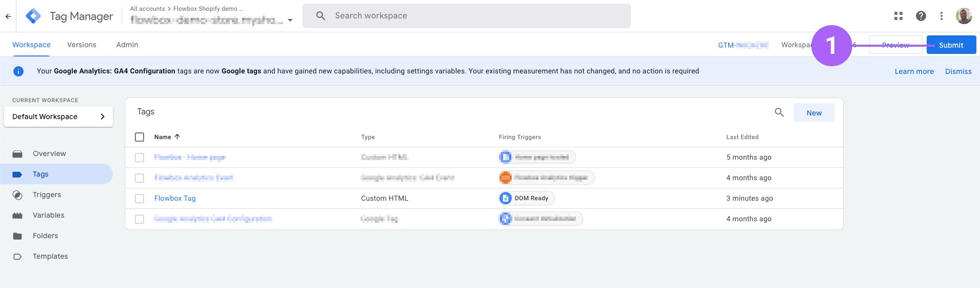Screen dimensions: 980x288
Task: Open the help question mark icon
Action: 921,16
